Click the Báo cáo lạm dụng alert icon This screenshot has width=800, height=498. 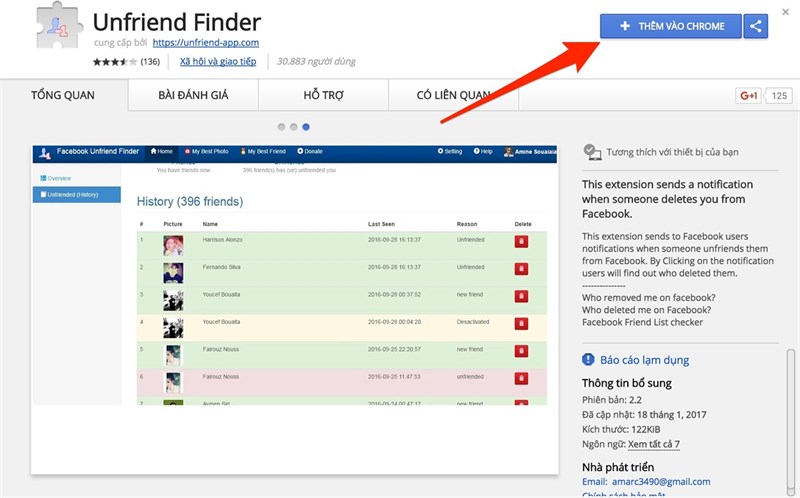point(588,360)
